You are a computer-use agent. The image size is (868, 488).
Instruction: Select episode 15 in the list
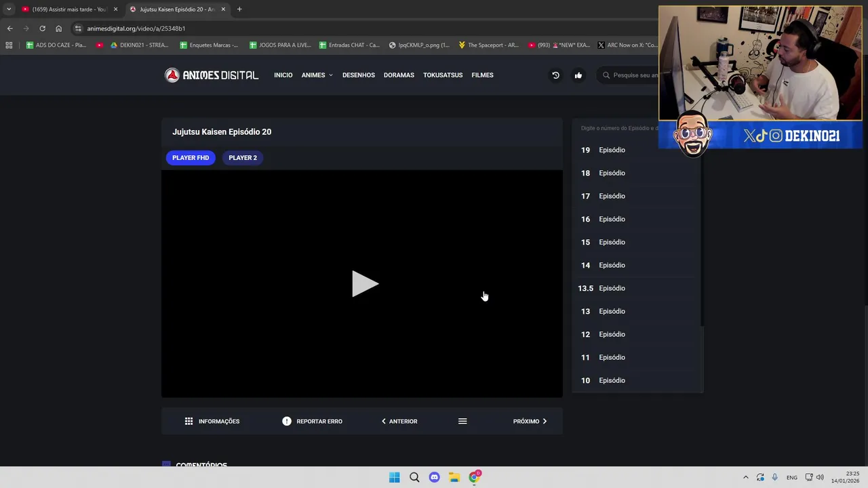(x=633, y=242)
